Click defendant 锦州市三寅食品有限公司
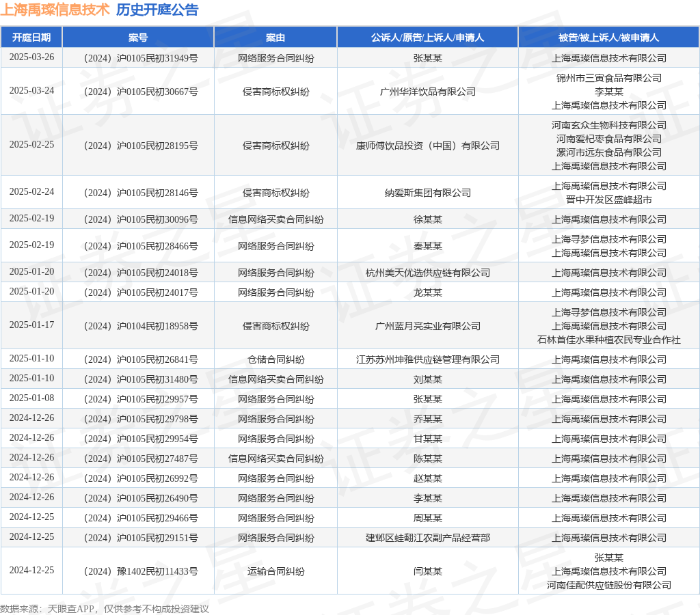 [609, 78]
